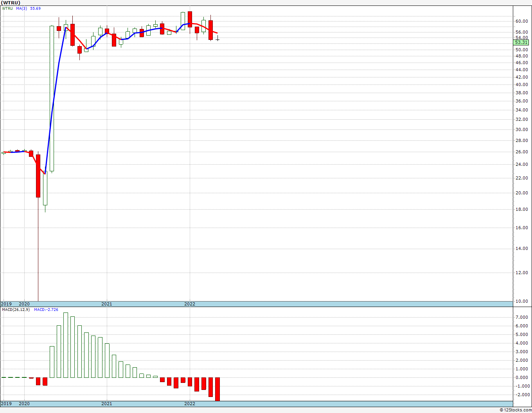Select the 32.00 price axis label
Screen dimensions: 532x413
pos(521,120)
